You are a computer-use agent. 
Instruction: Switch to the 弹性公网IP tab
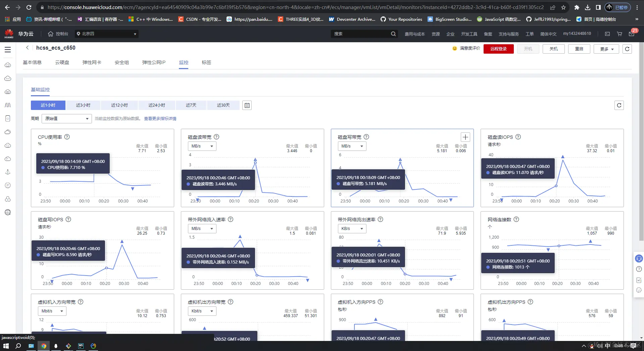[x=154, y=62]
